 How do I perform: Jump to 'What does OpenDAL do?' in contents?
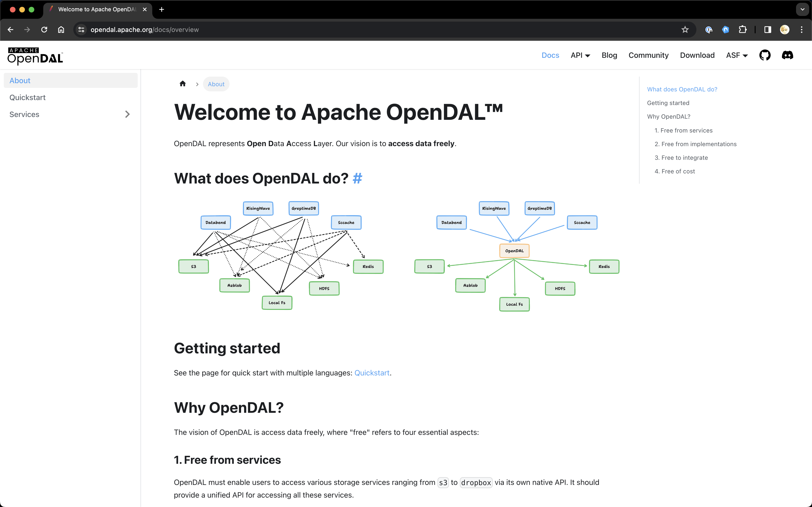[682, 89]
